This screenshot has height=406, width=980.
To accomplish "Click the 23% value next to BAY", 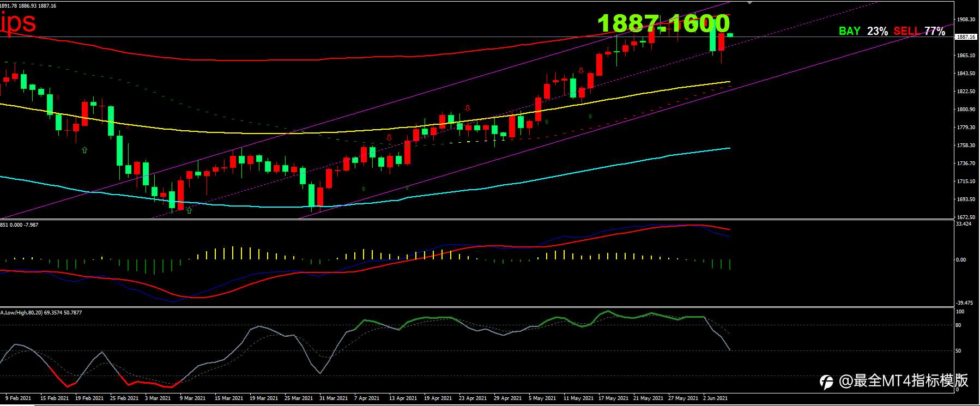I will 878,31.
